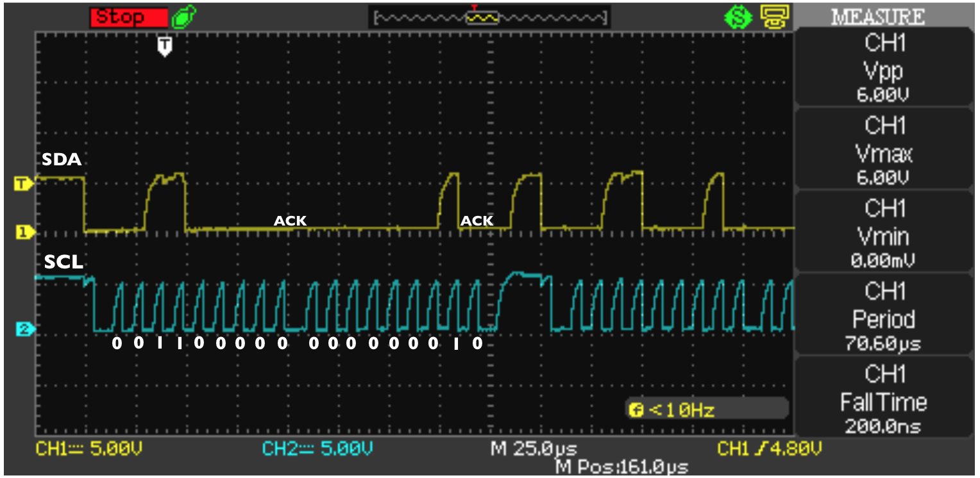Image resolution: width=980 pixels, height=478 pixels.
Task: Click the M 25.0µs timebase readout
Action: 534,449
